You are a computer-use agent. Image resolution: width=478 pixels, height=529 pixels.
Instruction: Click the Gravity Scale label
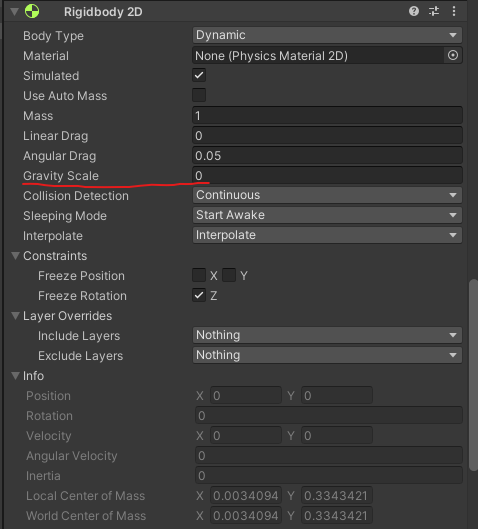click(x=61, y=176)
